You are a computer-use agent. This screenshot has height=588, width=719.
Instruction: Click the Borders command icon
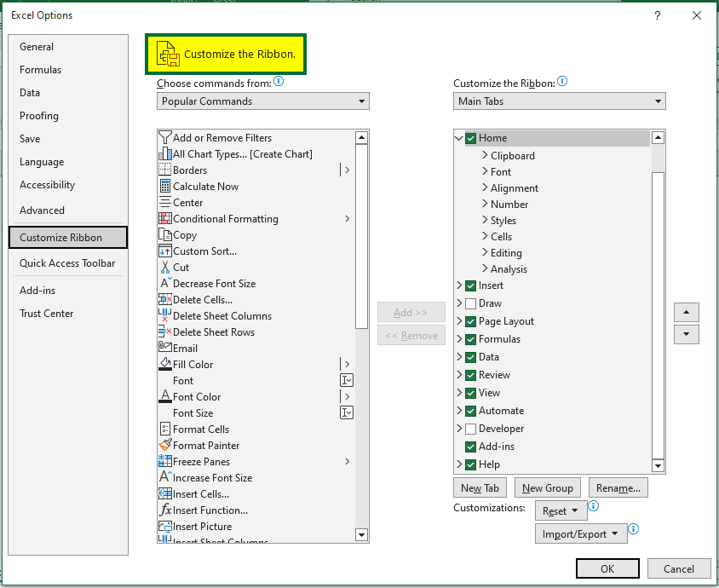click(164, 170)
